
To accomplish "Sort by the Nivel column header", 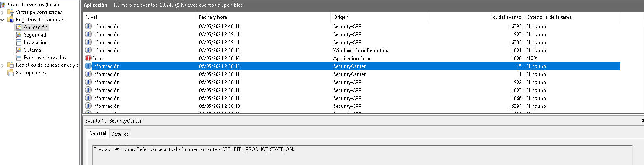I will [139, 17].
